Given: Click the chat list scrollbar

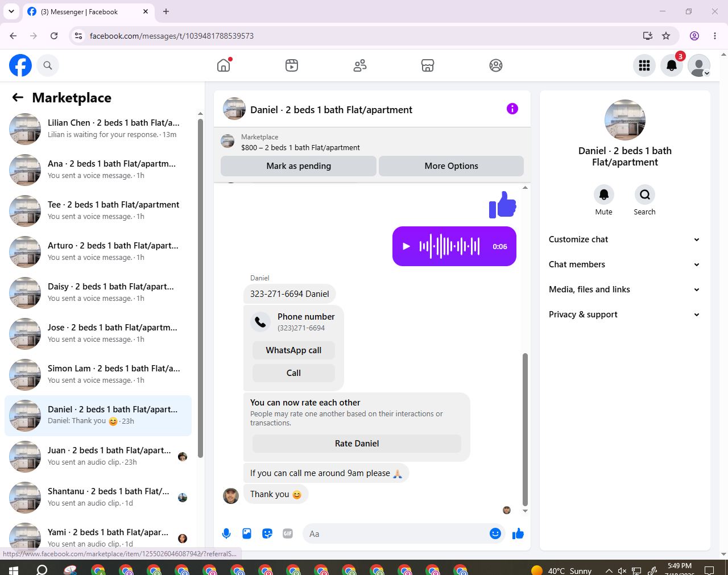Looking at the screenshot, I should (x=200, y=287).
